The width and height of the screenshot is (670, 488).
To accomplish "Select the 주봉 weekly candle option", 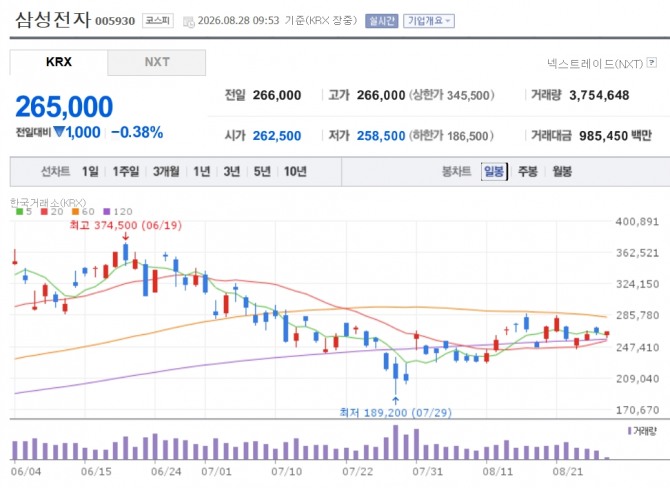I will click(528, 172).
